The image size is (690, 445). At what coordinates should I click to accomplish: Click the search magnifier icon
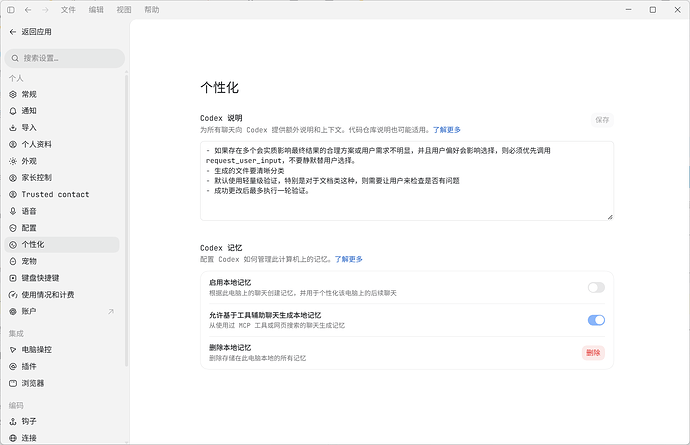click(15, 58)
